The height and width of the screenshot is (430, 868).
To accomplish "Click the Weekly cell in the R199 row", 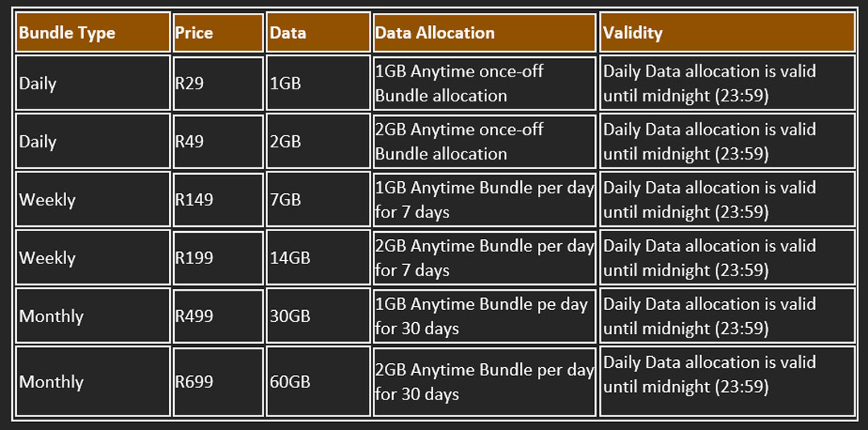I will 48,258.
